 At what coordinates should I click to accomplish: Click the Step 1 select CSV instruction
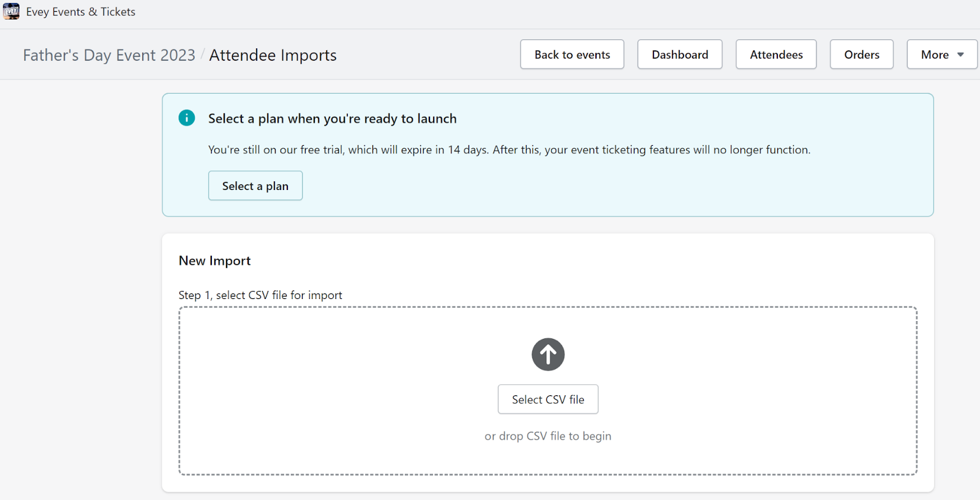click(x=260, y=295)
